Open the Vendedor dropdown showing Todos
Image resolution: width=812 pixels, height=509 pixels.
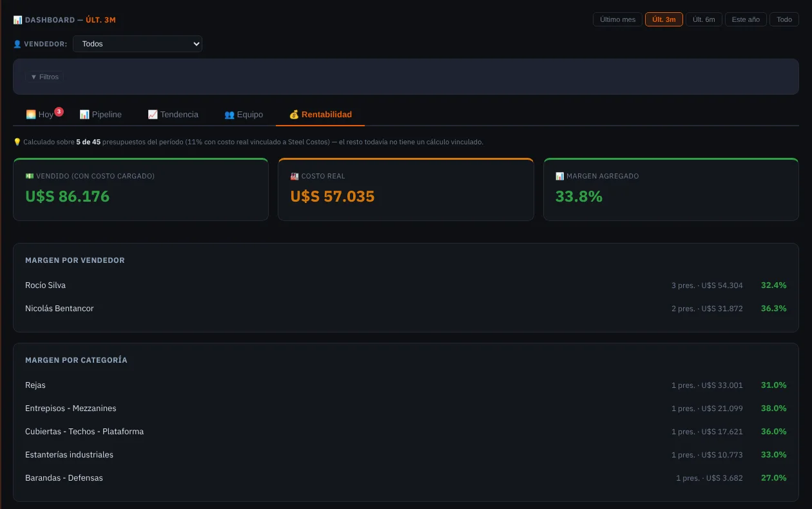point(137,44)
